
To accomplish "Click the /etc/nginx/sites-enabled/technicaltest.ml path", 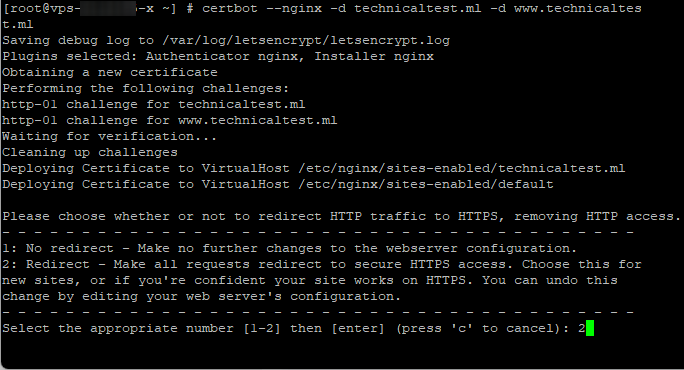I will click(x=462, y=168).
